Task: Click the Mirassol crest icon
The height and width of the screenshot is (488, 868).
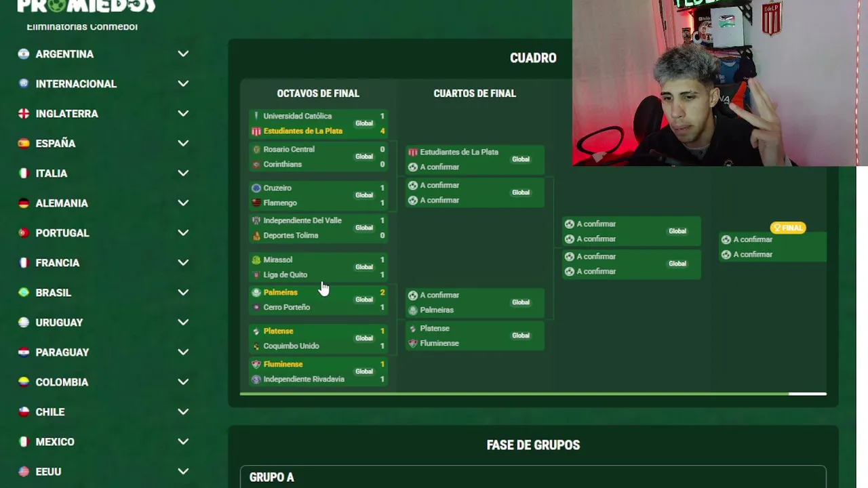Action: point(256,260)
